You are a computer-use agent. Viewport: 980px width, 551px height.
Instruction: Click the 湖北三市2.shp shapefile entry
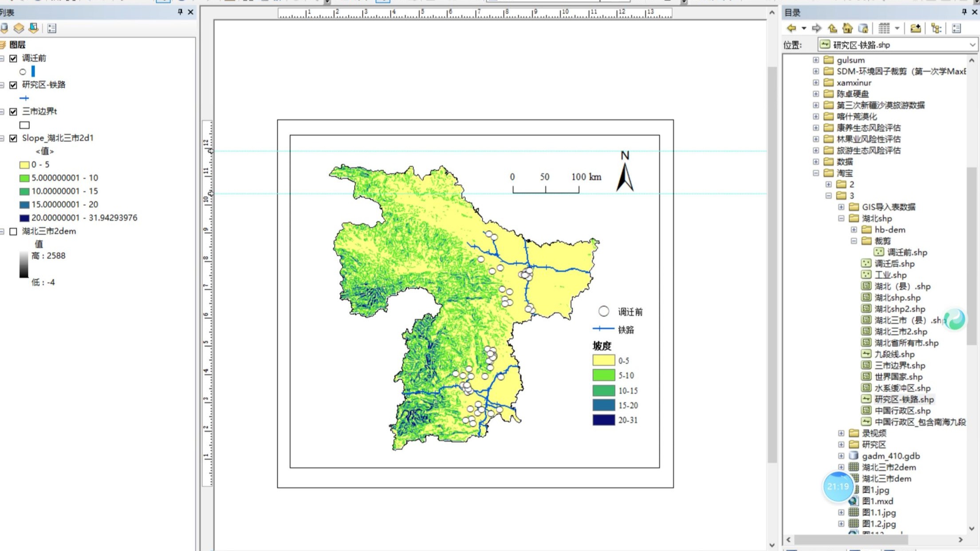coord(901,331)
